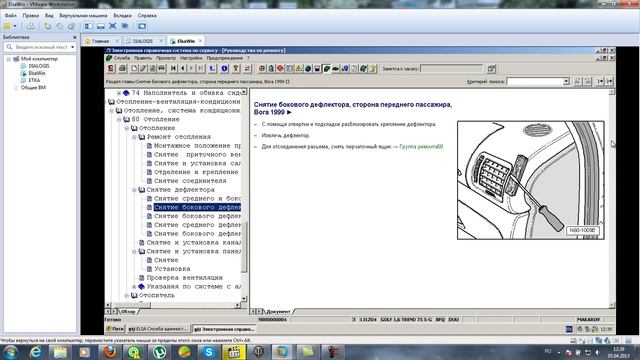Click the red circle icon in ElsaWin toolbar
The width and height of the screenshot is (640, 360).
pyautogui.click(x=280, y=69)
